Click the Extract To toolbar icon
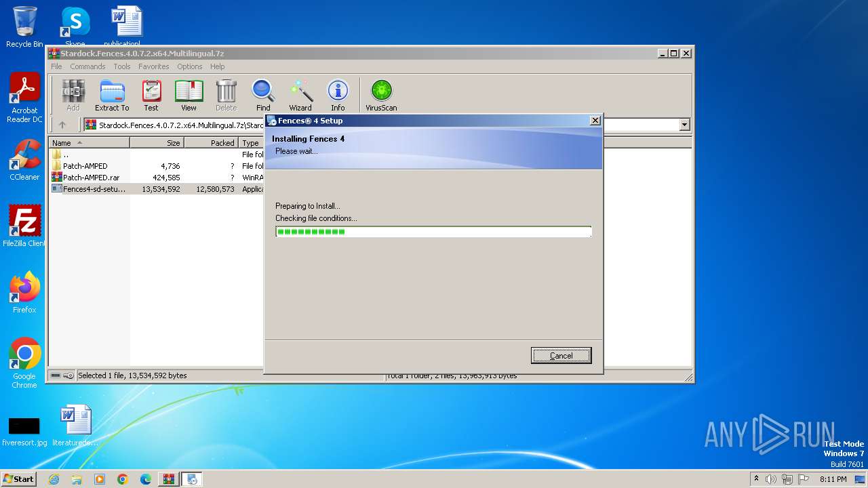This screenshot has width=868, height=488. coord(112,95)
